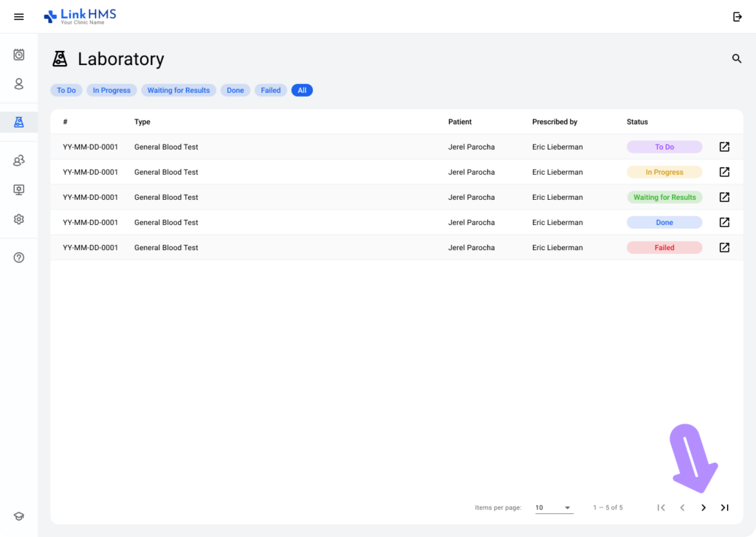Go to the last page

725,507
